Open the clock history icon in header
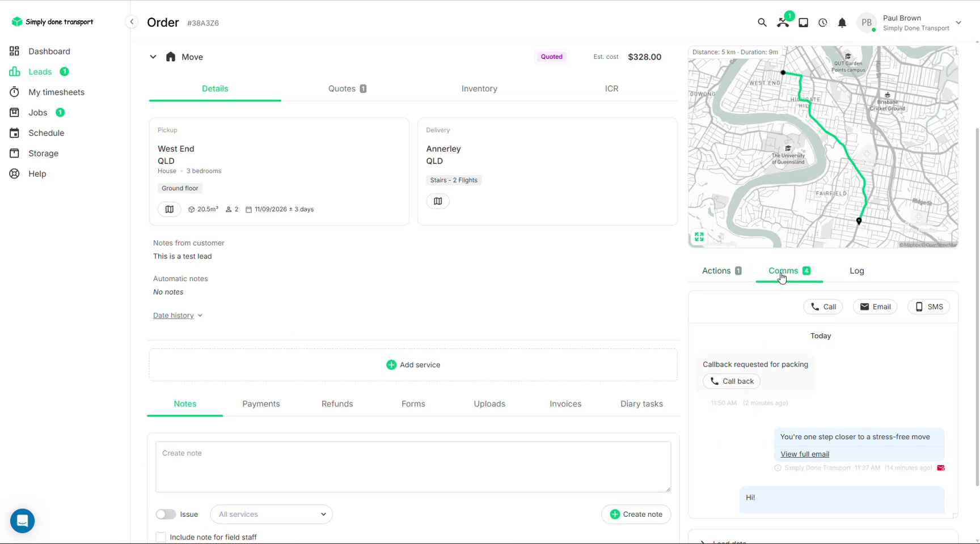980x544 pixels. click(822, 23)
